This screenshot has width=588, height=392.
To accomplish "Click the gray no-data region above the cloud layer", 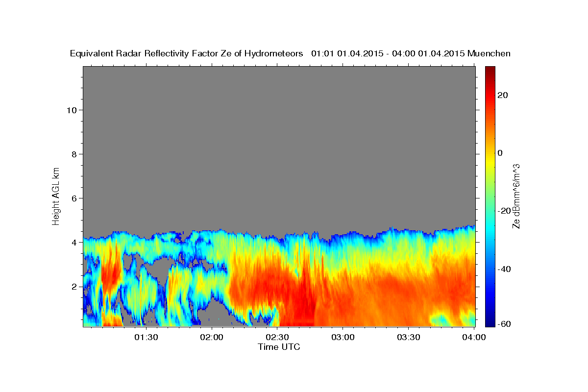I will [x=279, y=147].
